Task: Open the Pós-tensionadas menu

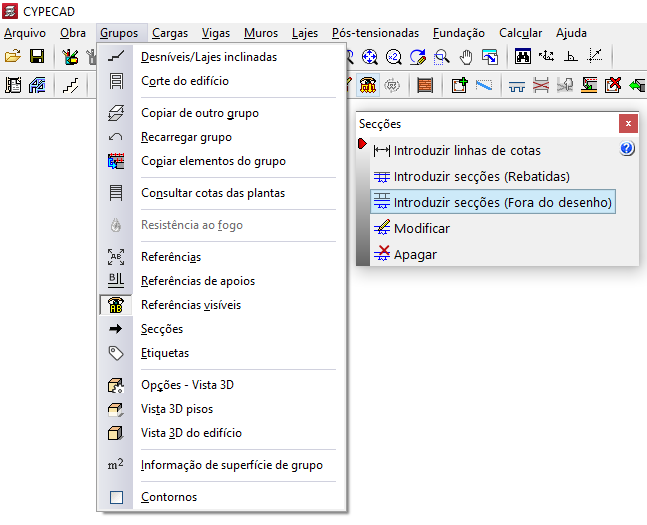Action: click(375, 33)
